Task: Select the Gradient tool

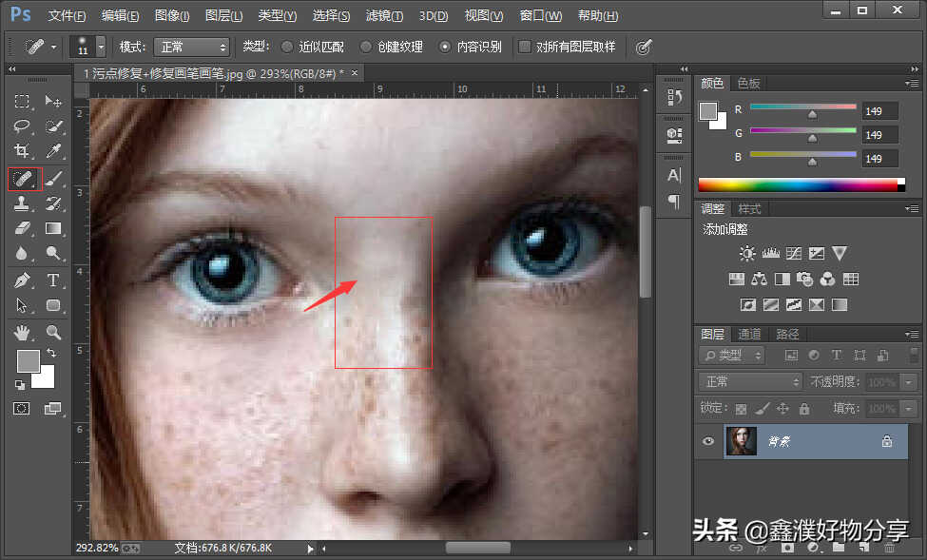Action: (53, 228)
